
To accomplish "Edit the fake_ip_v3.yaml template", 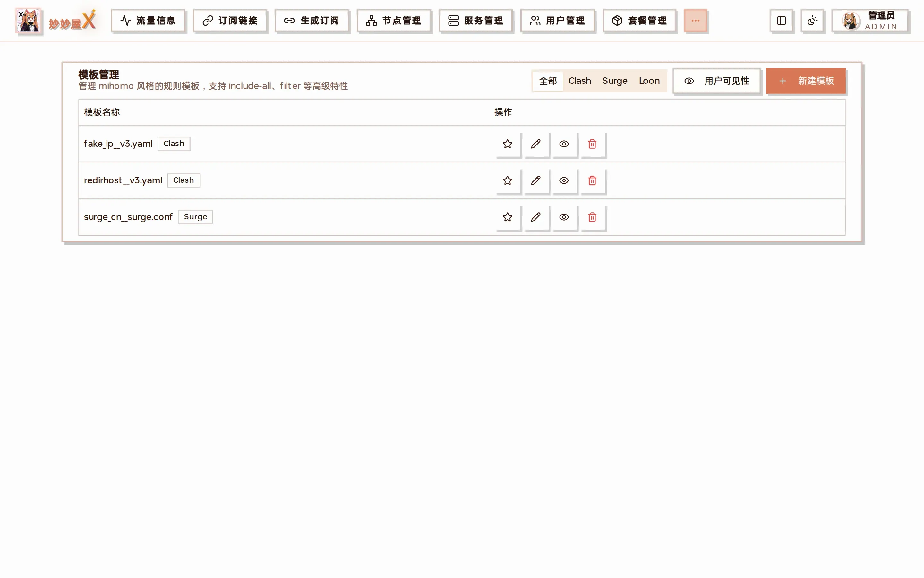I will tap(536, 144).
